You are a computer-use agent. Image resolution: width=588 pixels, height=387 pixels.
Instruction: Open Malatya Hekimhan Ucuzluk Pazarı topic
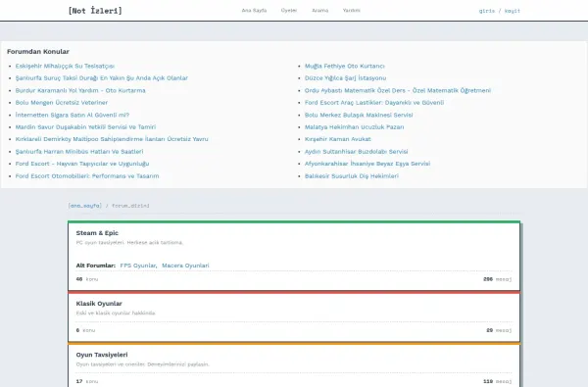[x=354, y=127]
